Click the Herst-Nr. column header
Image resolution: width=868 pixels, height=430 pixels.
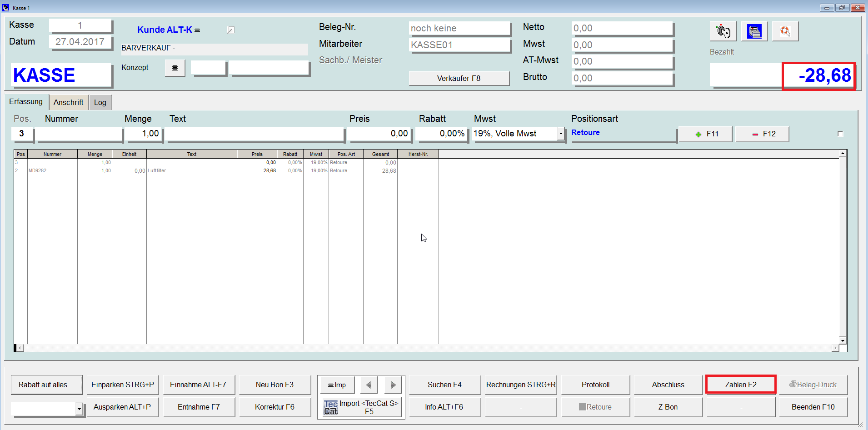point(418,154)
